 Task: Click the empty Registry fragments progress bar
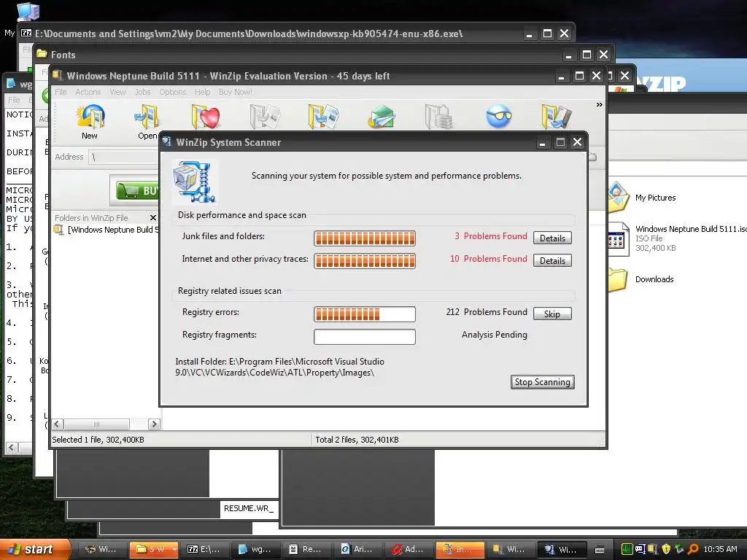pos(365,337)
